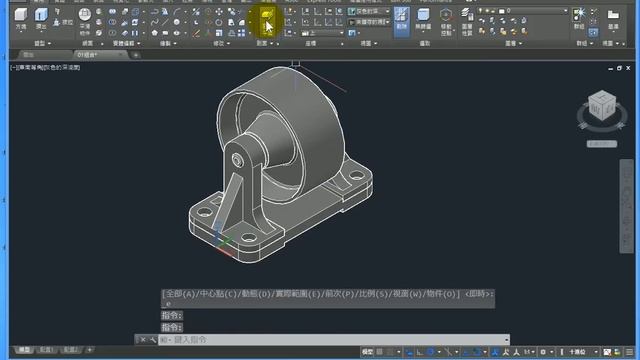Click the Base (基準) view tool
The image size is (640, 360).
(x=613, y=19)
